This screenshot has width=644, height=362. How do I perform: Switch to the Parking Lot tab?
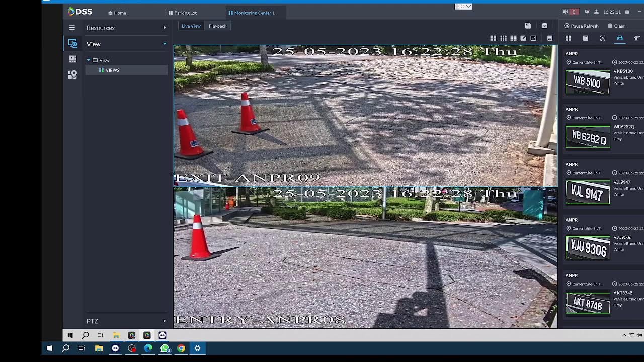pos(183,13)
